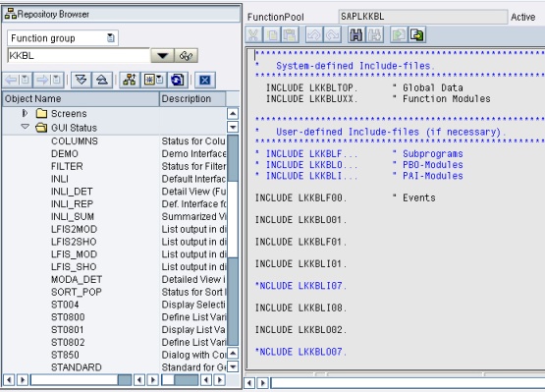Select the LFIS_MOD GUI status
545x392 pixels.
(x=74, y=254)
